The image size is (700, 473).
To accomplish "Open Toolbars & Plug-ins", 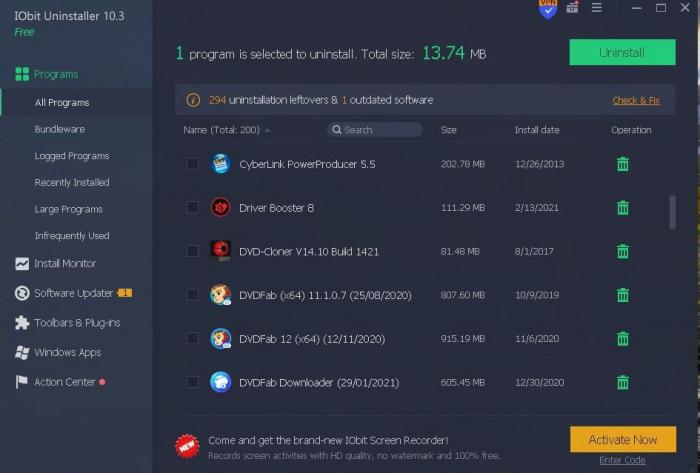I will 67,323.
